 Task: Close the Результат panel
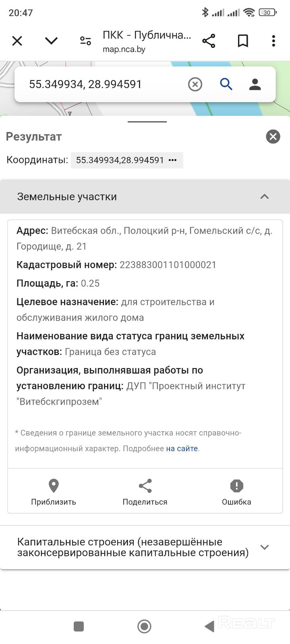[273, 137]
